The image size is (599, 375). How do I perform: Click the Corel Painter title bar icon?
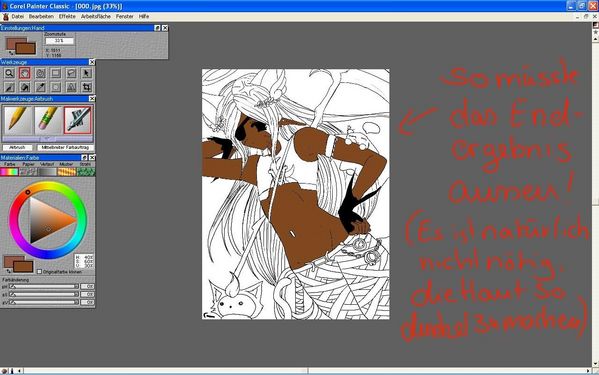(x=4, y=6)
